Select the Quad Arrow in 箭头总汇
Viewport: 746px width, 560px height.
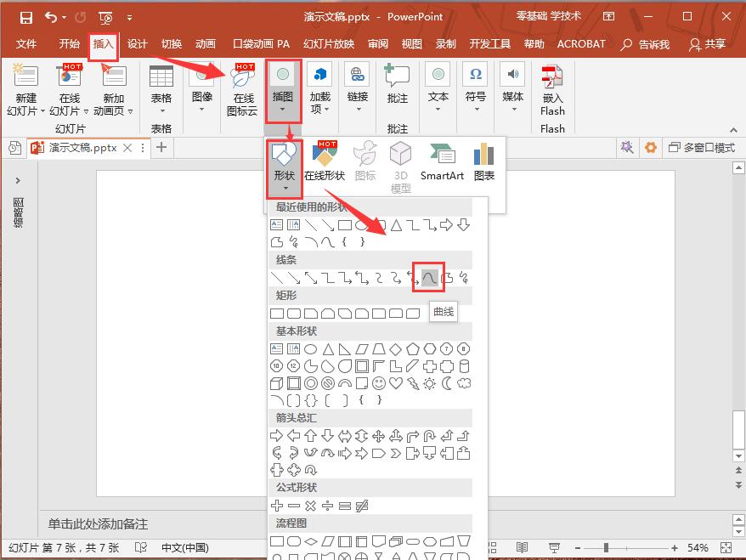point(379,436)
